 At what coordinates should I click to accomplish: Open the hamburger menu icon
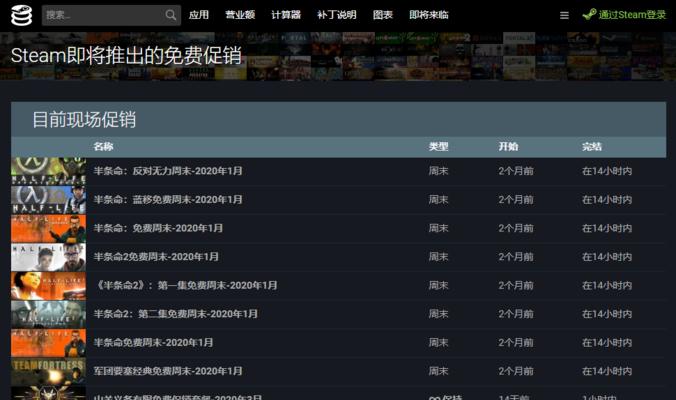pyautogui.click(x=564, y=16)
